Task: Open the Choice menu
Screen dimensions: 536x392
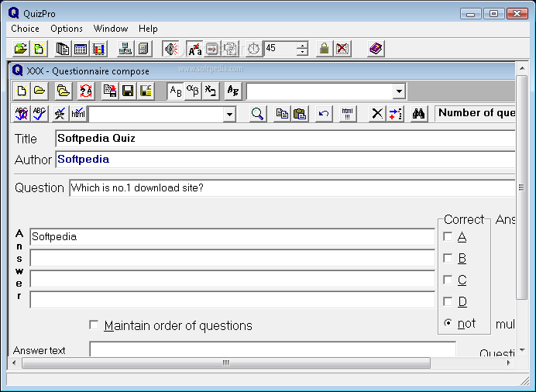Action: pos(25,29)
